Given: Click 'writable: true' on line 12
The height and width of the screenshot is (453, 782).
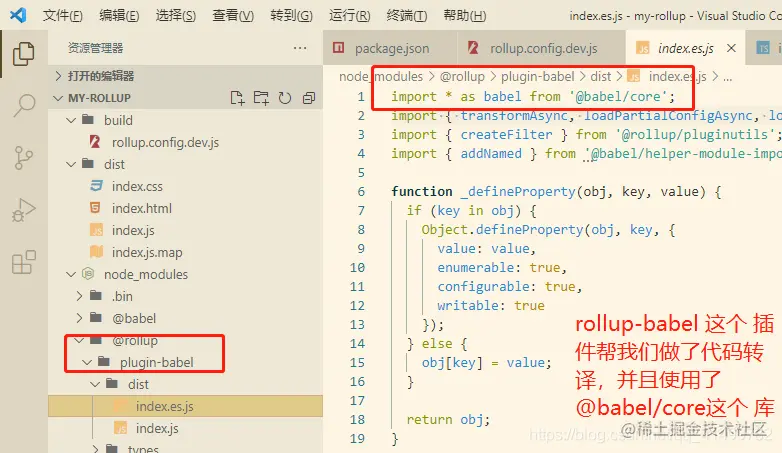Looking at the screenshot, I should point(491,305).
